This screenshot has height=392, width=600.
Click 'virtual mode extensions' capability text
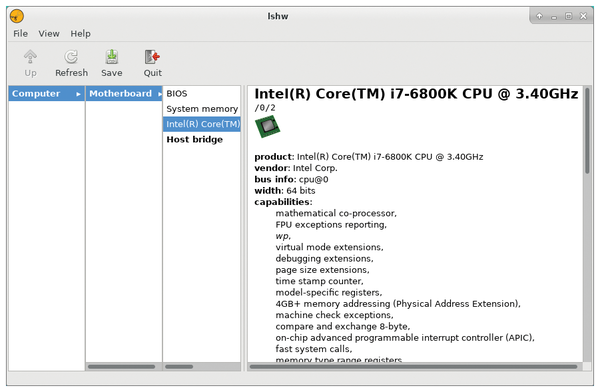(x=329, y=247)
